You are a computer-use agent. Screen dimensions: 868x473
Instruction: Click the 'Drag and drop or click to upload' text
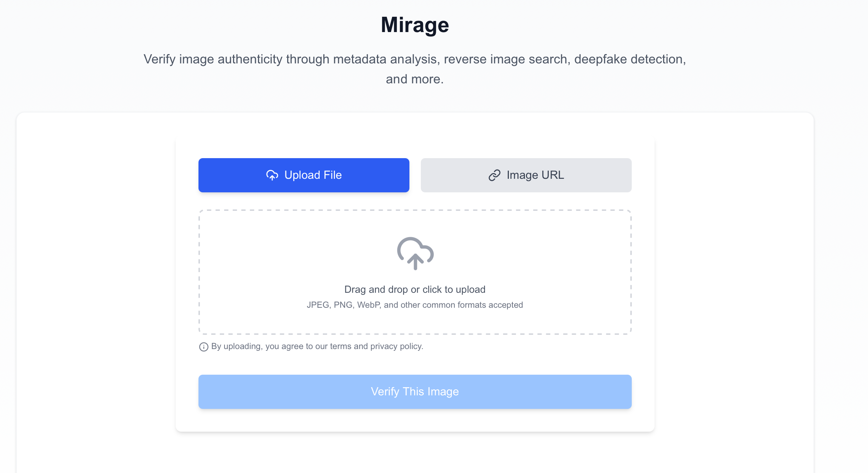415,289
